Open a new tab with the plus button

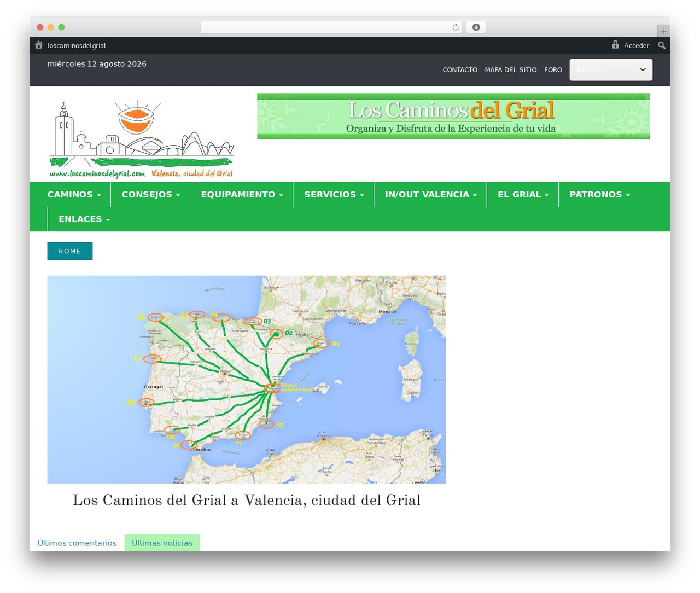[x=663, y=31]
